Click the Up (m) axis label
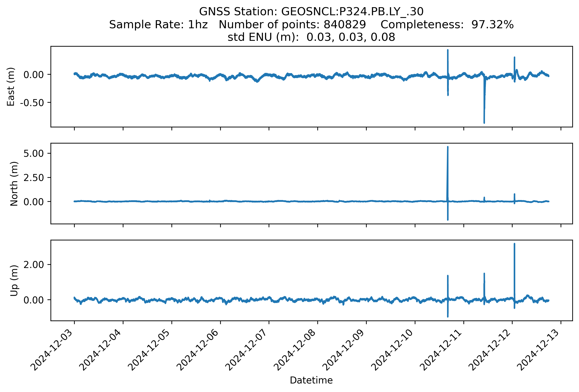Screen dimensions: 579x392 coord(14,281)
